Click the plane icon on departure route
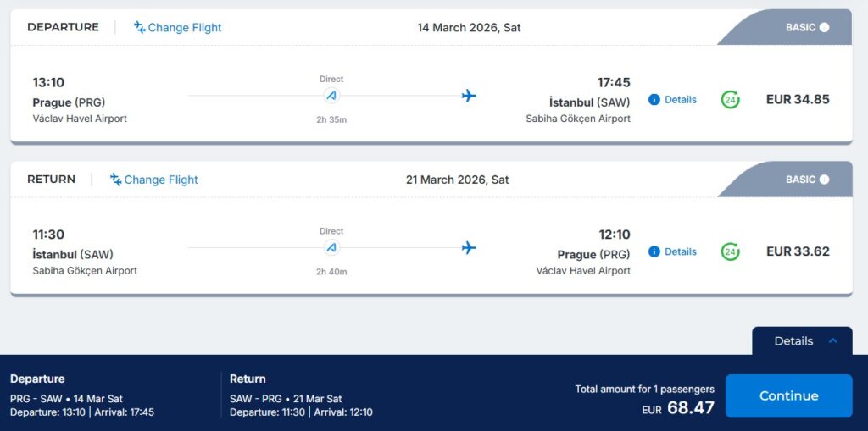 pyautogui.click(x=469, y=96)
